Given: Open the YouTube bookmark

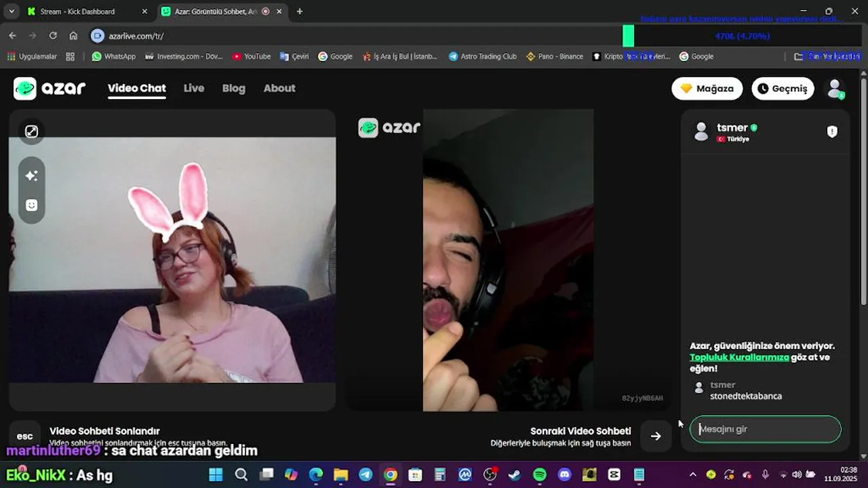Looking at the screenshot, I should click(251, 56).
